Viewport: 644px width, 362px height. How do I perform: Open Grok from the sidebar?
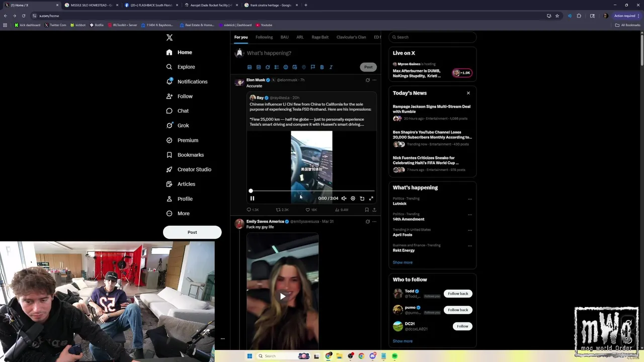pos(178,126)
